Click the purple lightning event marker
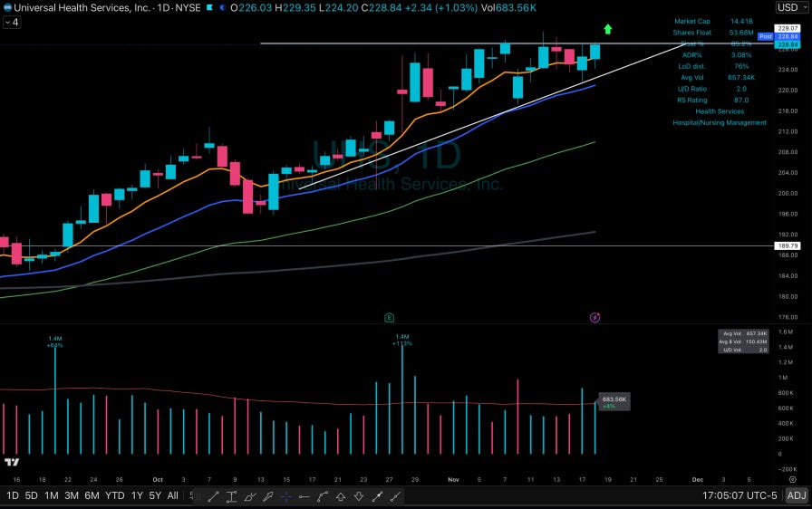 point(595,318)
